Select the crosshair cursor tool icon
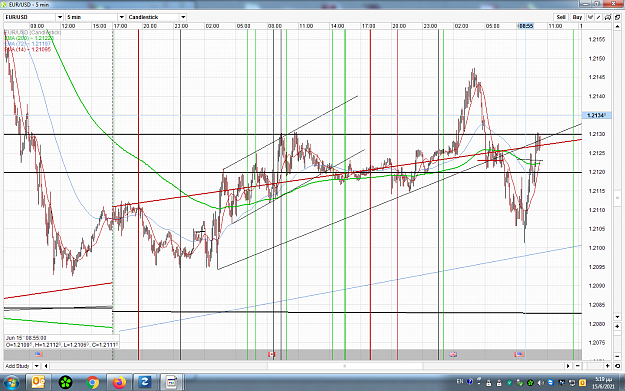This screenshot has height=391, width=625. [590, 17]
